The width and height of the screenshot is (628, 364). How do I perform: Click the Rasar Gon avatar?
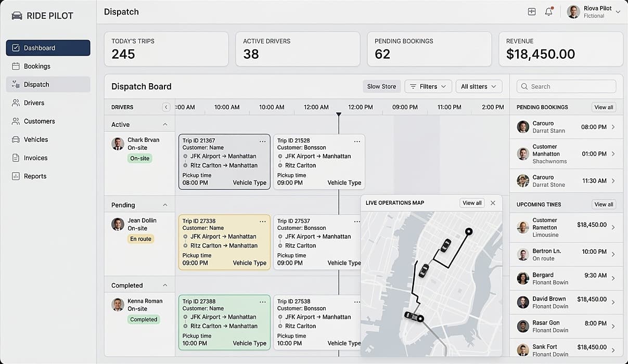coord(523,326)
